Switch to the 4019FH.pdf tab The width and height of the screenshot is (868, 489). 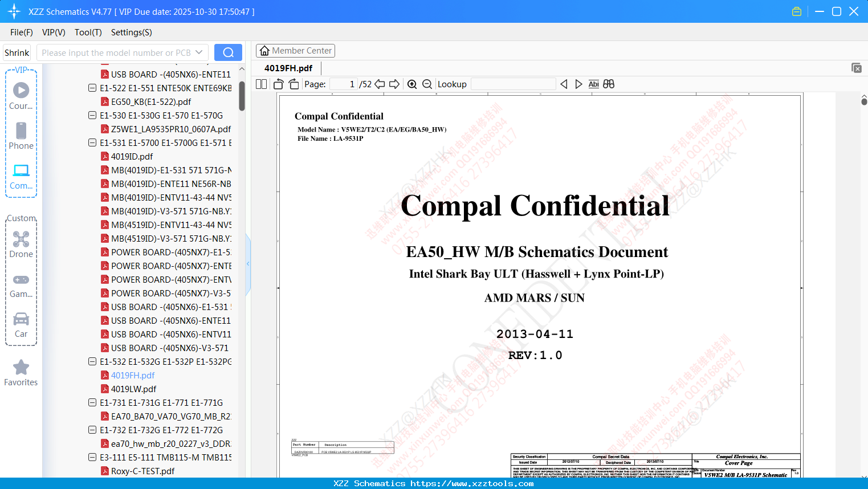tap(288, 68)
